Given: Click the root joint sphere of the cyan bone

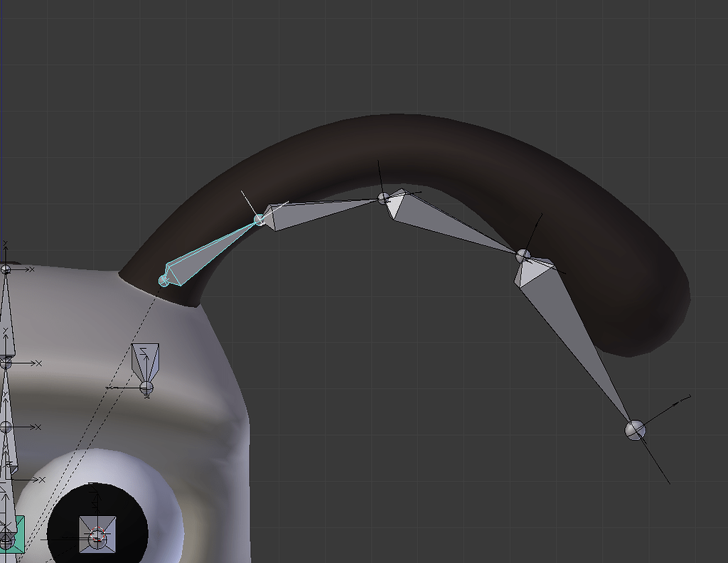Looking at the screenshot, I should pos(164,280).
